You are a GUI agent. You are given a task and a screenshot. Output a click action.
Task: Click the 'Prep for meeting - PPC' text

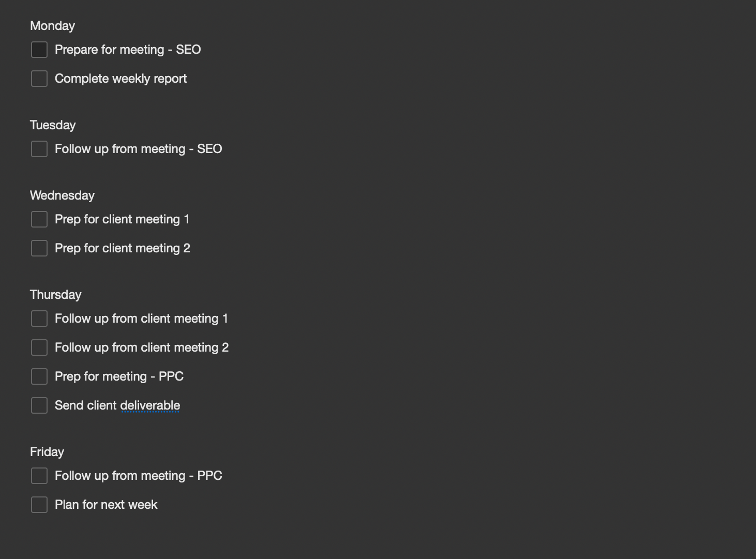coord(119,376)
